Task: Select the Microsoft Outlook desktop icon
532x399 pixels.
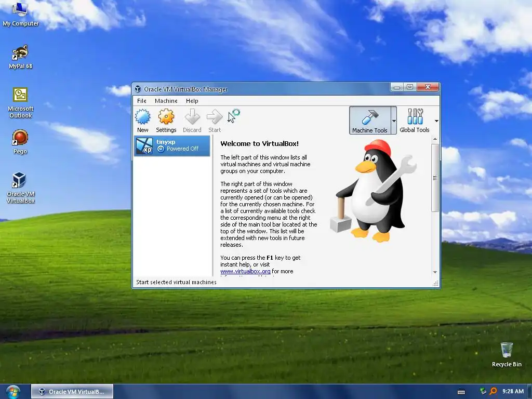Action: [20, 103]
